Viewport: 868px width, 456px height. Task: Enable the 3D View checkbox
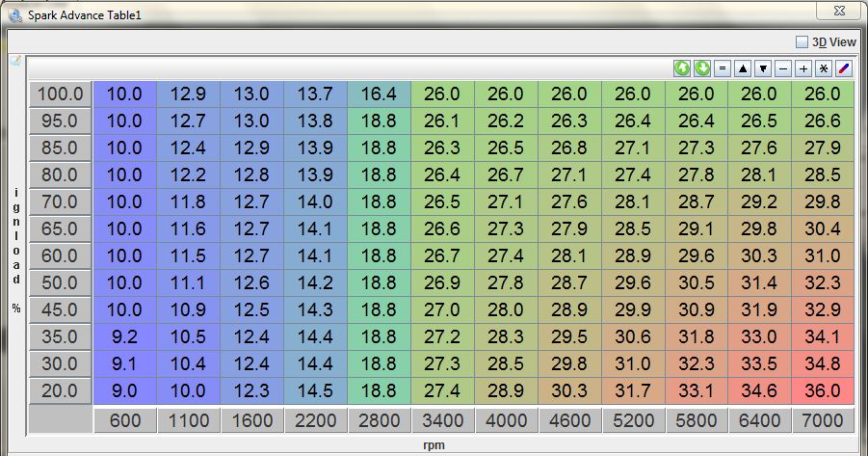click(x=802, y=42)
